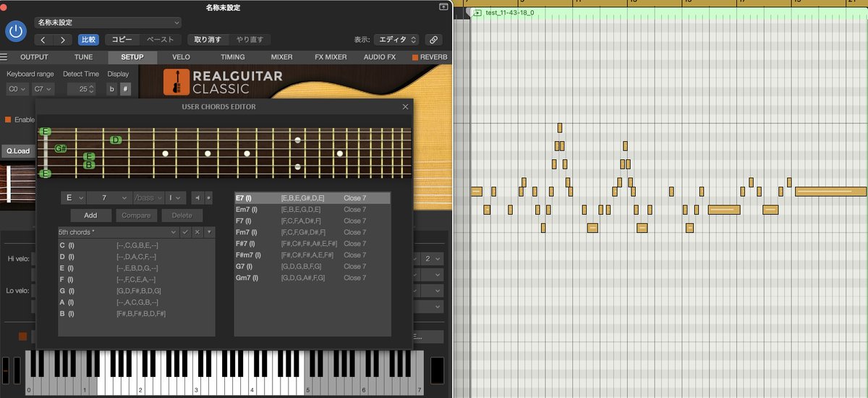Viewport: 868px width, 398px height.
Task: Click the G# note marker on fretboard
Action: pos(61,148)
